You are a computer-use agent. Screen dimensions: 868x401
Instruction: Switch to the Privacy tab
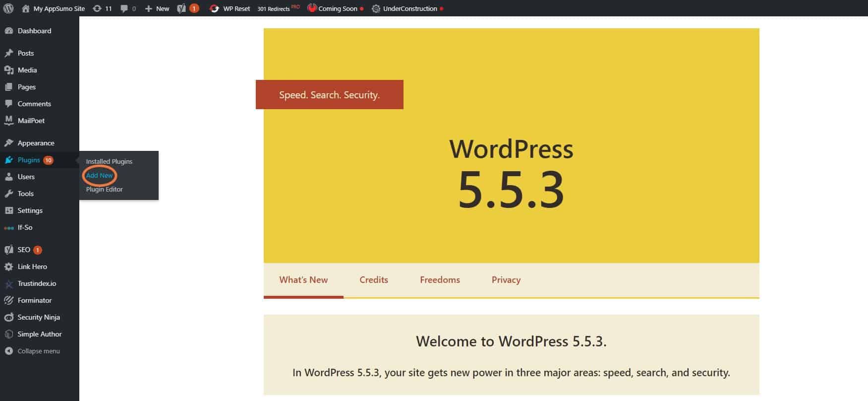(506, 280)
